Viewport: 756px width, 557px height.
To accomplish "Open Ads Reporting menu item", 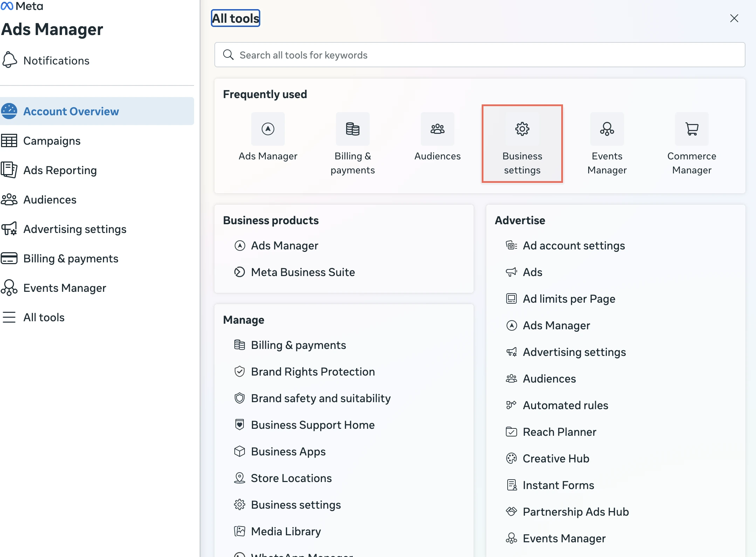I will pos(97,170).
